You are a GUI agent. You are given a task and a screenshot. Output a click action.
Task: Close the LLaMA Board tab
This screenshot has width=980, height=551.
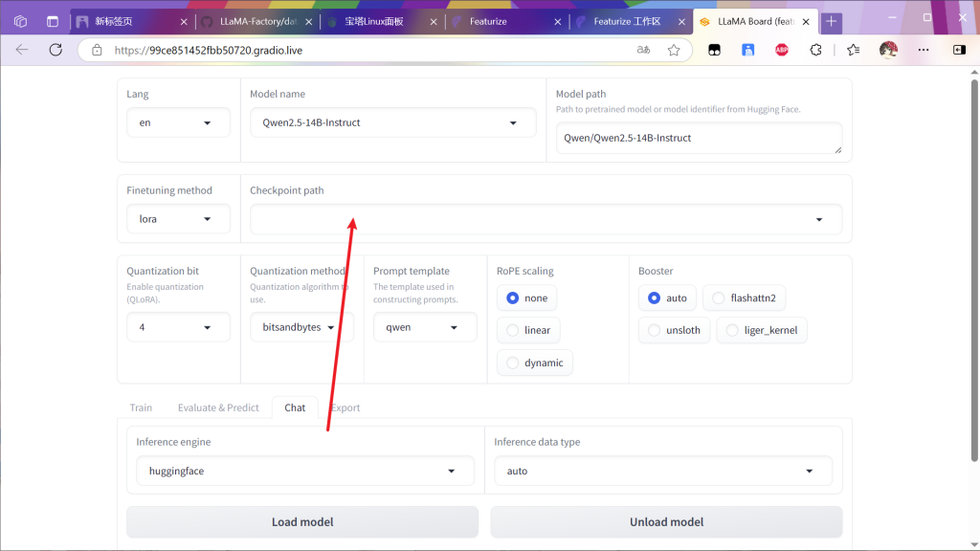pos(806,22)
